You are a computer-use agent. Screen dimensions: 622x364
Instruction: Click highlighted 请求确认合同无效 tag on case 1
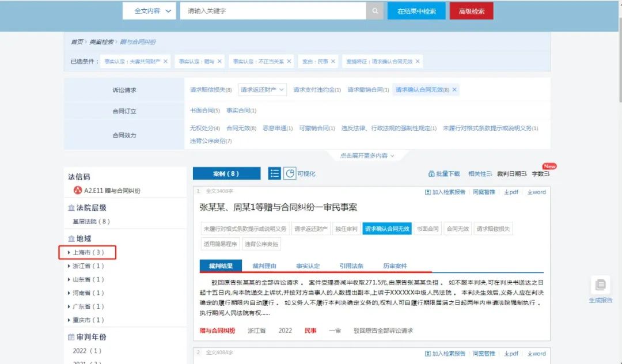[387, 229]
